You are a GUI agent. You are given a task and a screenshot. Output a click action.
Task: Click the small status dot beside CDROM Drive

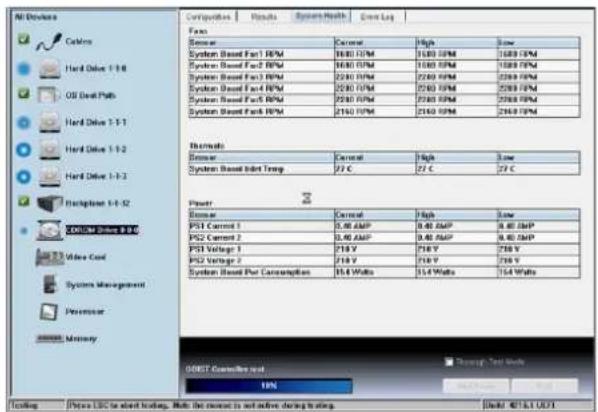point(24,230)
